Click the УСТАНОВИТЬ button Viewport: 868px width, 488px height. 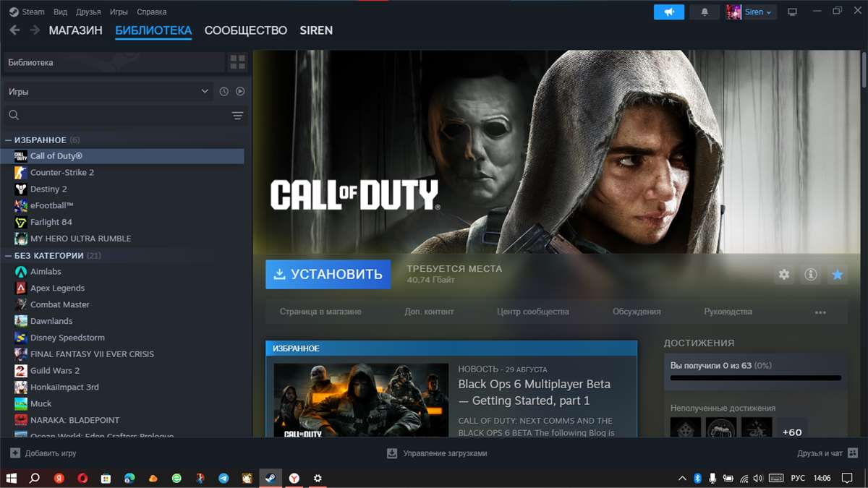click(x=328, y=275)
